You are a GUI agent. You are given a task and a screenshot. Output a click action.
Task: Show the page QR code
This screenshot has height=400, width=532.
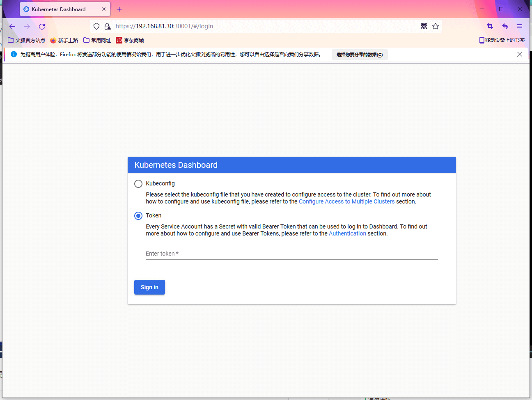tap(424, 26)
